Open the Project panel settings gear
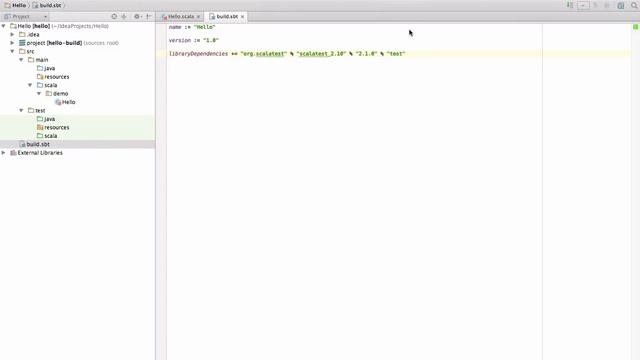This screenshot has width=640, height=360. [137, 16]
